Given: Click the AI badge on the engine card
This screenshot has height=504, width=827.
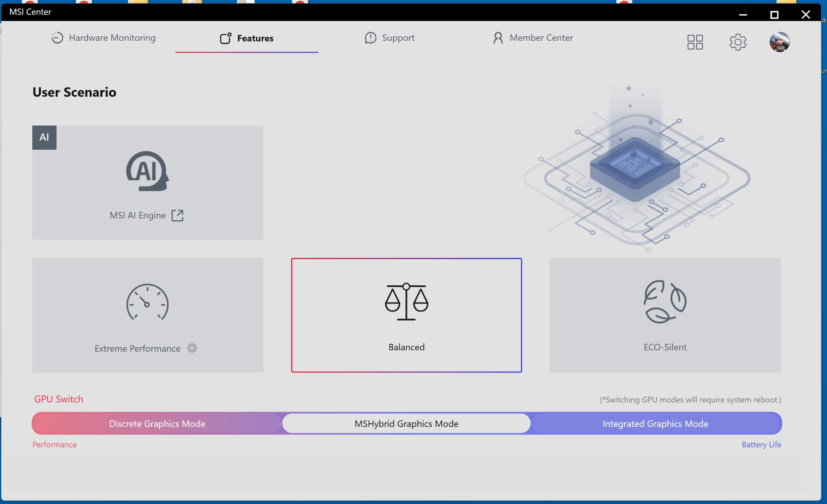Looking at the screenshot, I should click(44, 138).
